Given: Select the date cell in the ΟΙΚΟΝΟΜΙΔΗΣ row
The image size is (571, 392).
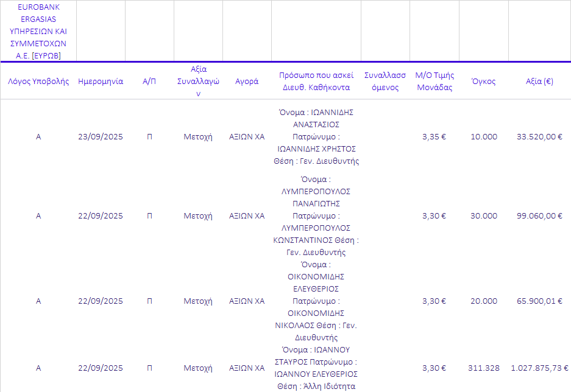Looking at the screenshot, I should click(x=101, y=301).
